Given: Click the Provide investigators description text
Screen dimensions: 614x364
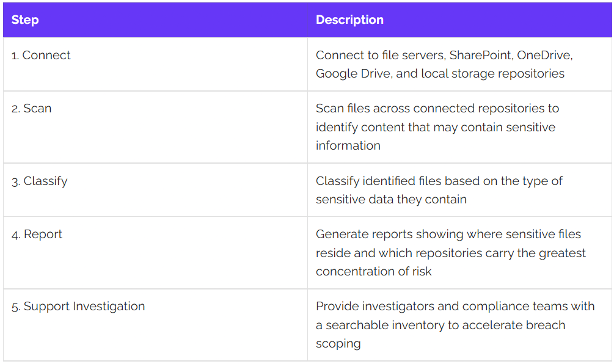Looking at the screenshot, I should (455, 325).
